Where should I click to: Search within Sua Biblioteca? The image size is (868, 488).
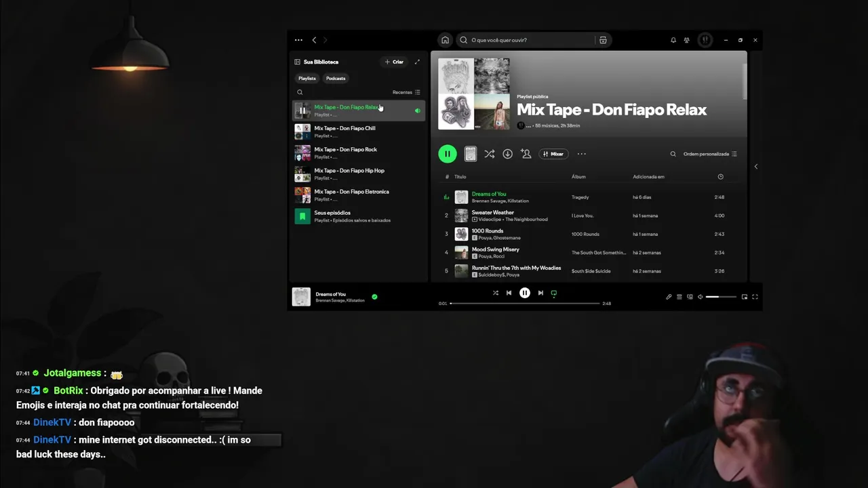(300, 92)
